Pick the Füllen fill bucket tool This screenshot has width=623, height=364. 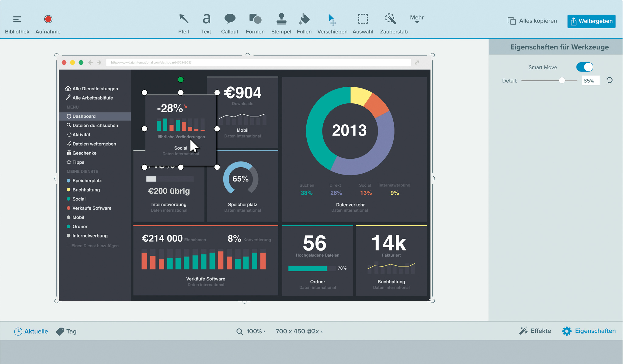coord(304,23)
